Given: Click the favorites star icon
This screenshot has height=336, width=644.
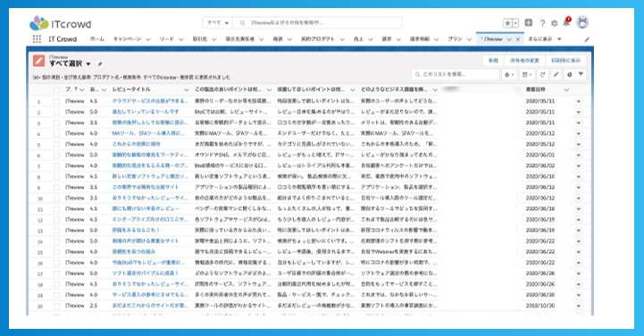Looking at the screenshot, I should 507,23.
